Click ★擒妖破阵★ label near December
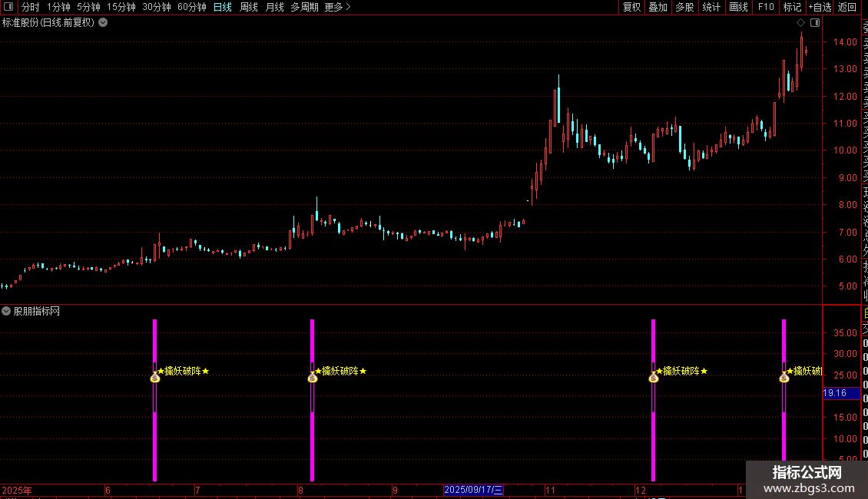The width and height of the screenshot is (868, 499). (682, 372)
